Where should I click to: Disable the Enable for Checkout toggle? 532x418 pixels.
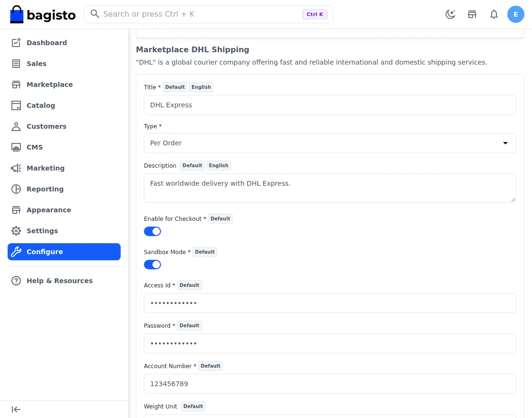click(152, 231)
